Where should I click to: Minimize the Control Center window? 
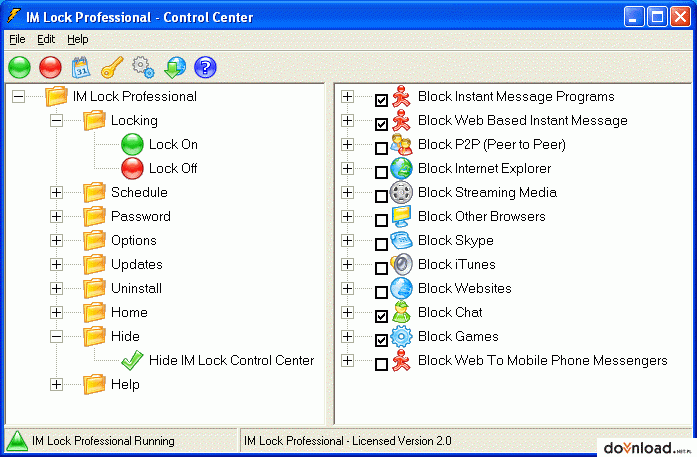point(634,17)
